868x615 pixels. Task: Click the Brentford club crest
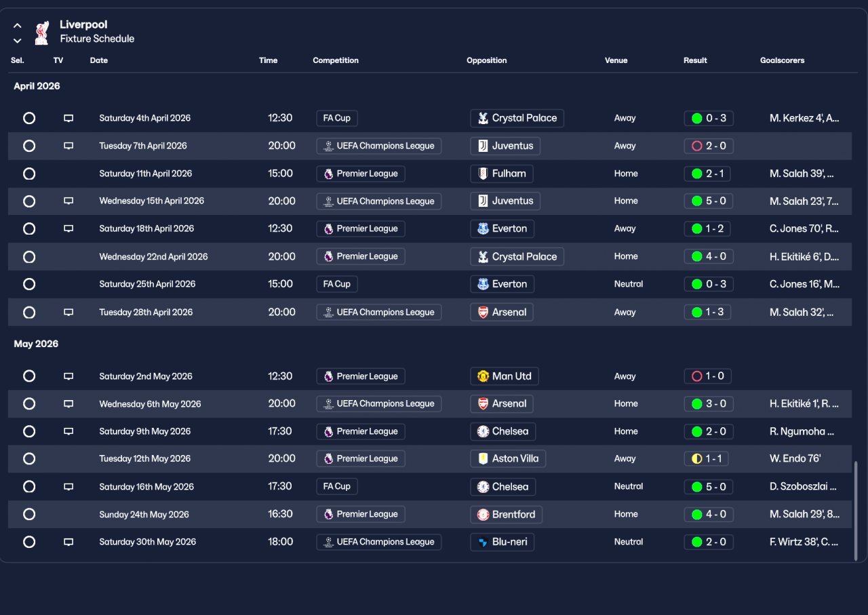(483, 514)
